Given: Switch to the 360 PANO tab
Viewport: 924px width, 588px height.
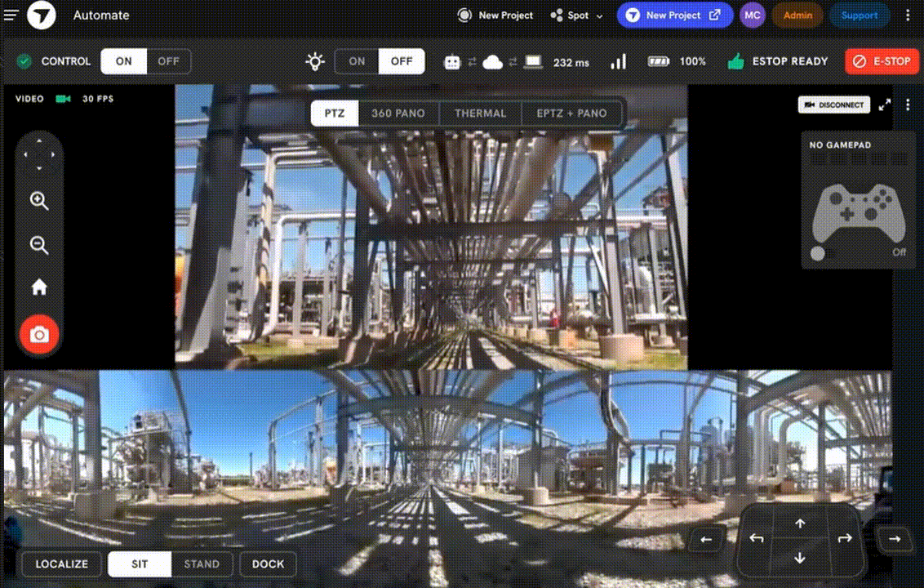Looking at the screenshot, I should 398,114.
